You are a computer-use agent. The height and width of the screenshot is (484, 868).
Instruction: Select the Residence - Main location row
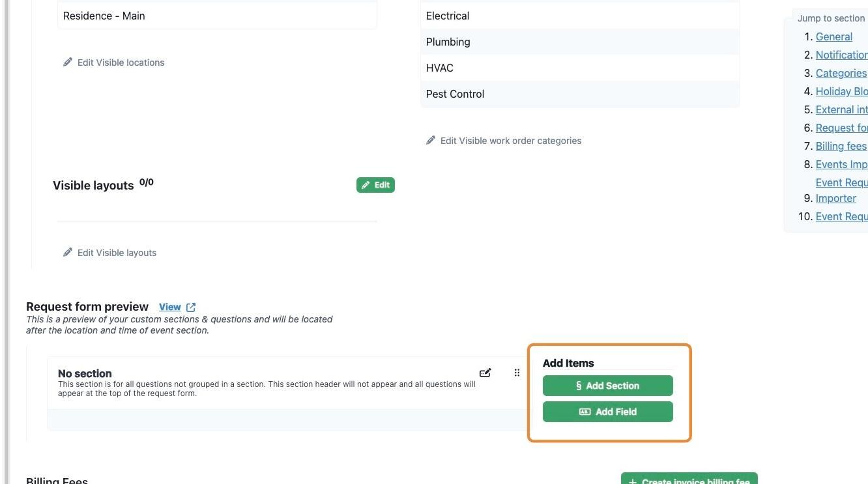217,16
